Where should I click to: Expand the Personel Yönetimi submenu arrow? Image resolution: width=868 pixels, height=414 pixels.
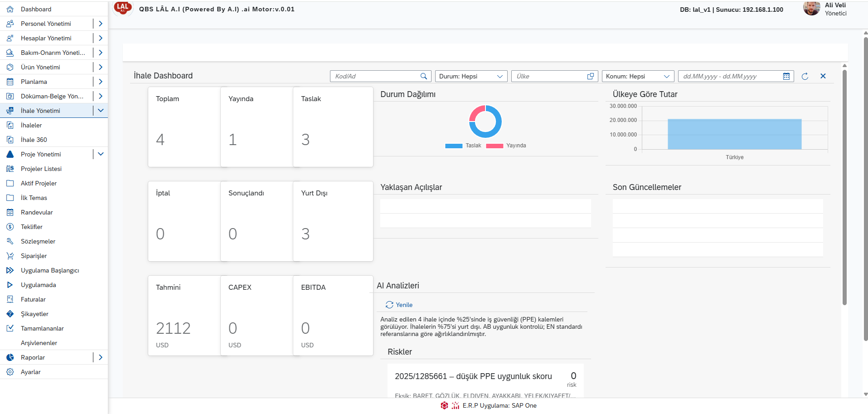click(x=101, y=24)
